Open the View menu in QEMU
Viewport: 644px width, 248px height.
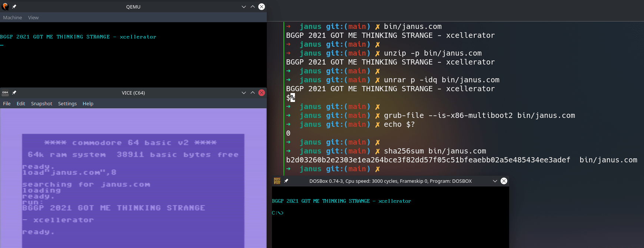click(33, 17)
